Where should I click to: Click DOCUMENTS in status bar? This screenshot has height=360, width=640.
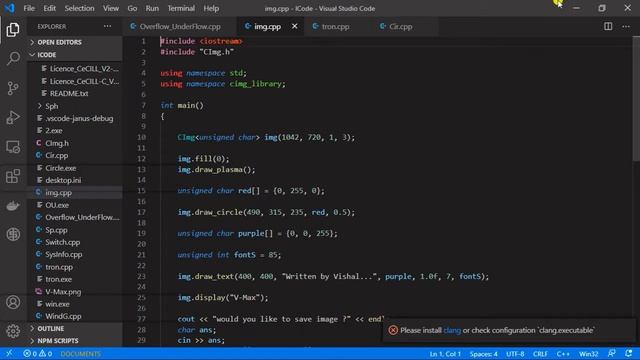80,354
